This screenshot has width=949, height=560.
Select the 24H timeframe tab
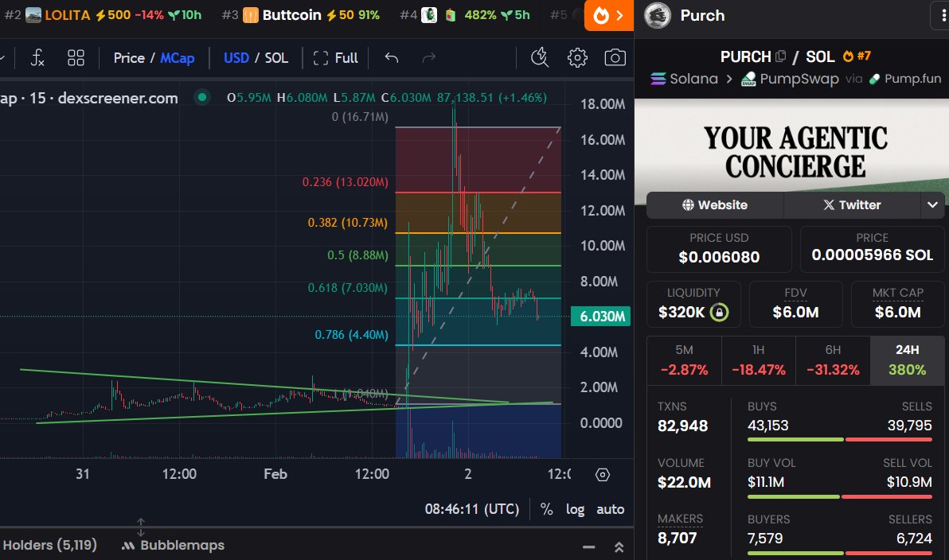908,360
